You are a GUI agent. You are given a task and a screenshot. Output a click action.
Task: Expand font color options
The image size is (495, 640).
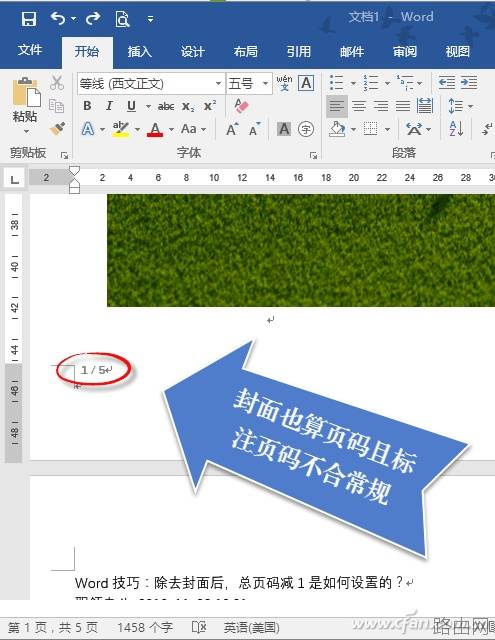coord(171,130)
